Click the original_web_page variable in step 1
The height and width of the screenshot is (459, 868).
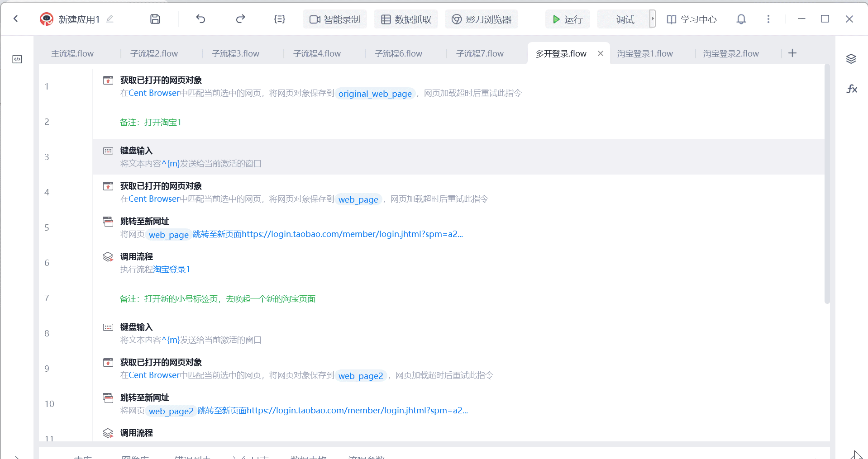click(x=375, y=94)
